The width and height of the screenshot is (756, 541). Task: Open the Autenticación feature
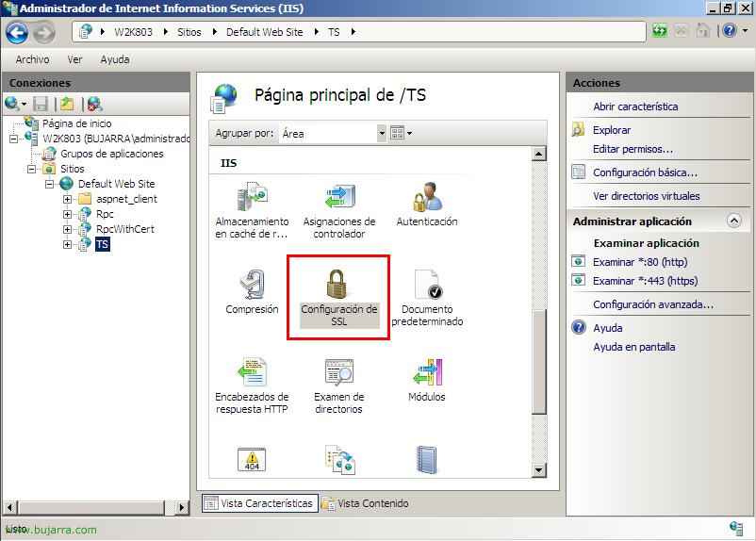(x=427, y=205)
